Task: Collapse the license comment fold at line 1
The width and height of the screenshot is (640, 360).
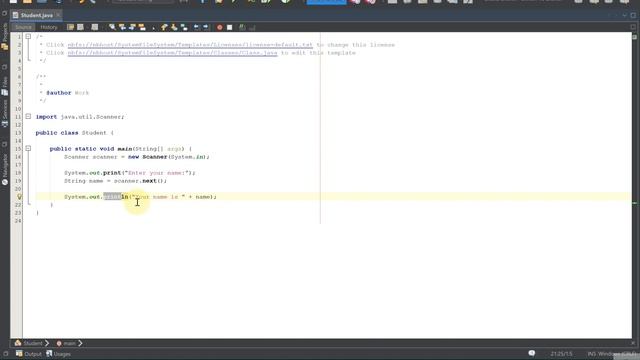Action: [x=28, y=36]
